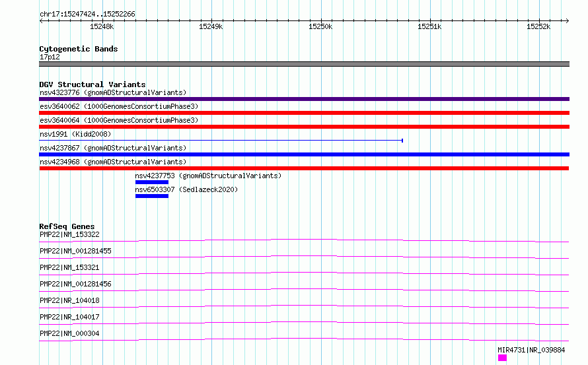The image size is (588, 365).
Task: Click the 15248k ruler tick label
Action: (x=102, y=26)
